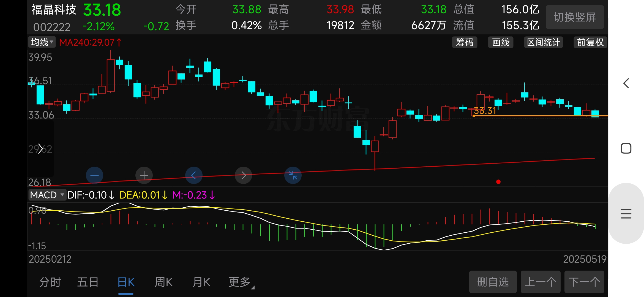
Task: Click the red dot marker on chart
Action: point(498,182)
